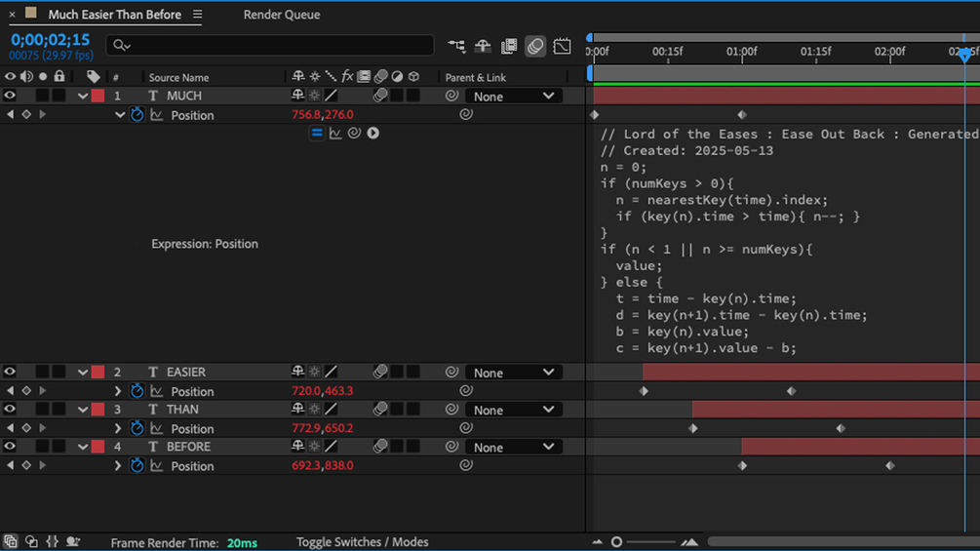Click Toggle Switches / Modes button

(x=363, y=542)
